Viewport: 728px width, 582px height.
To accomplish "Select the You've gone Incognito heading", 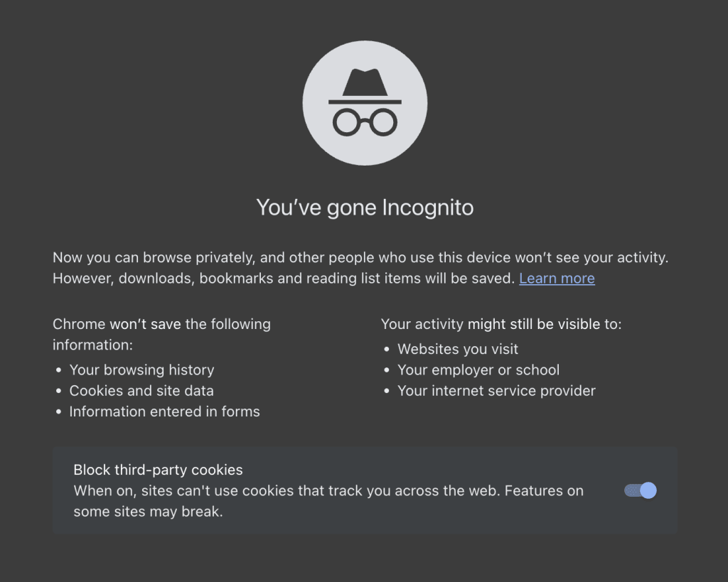I will [365, 208].
